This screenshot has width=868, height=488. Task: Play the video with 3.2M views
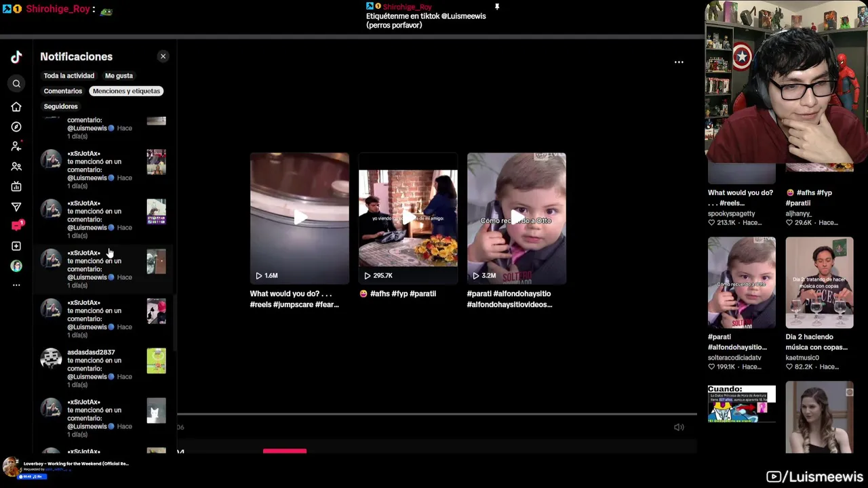click(x=517, y=218)
